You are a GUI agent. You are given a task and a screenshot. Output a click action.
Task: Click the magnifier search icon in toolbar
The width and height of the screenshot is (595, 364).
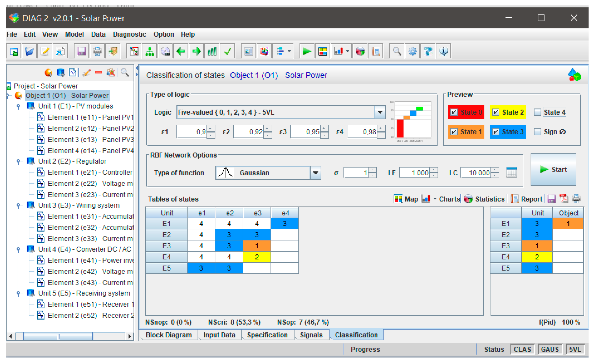coord(397,51)
